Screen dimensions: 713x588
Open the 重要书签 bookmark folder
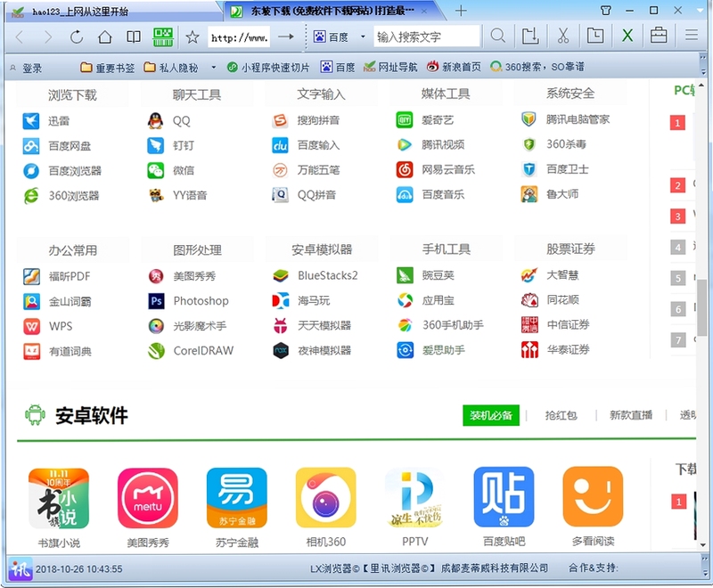click(x=107, y=68)
